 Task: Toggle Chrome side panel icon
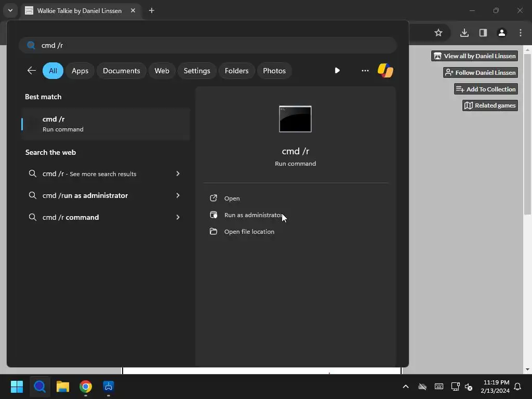pos(483,33)
